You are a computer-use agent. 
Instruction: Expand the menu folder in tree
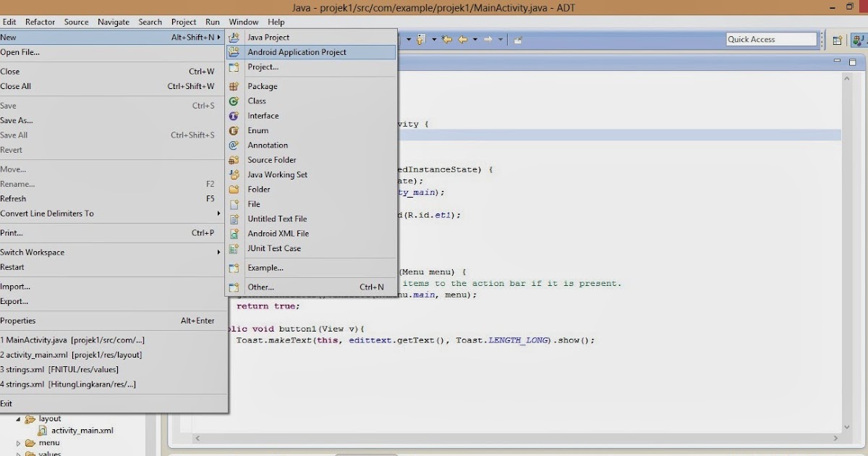(x=19, y=442)
